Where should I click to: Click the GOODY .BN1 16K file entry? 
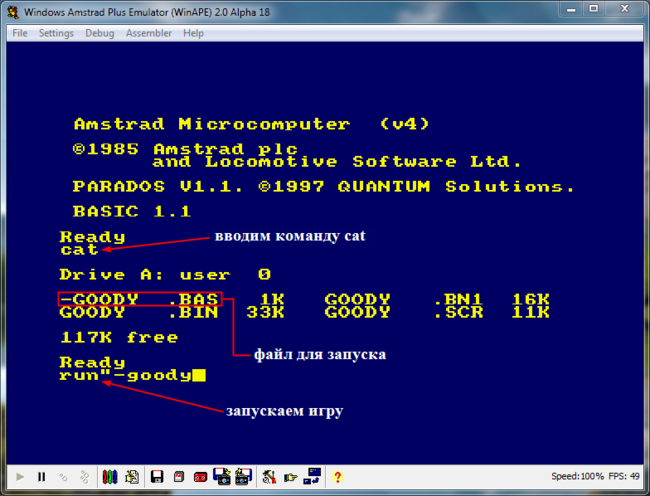tap(437, 299)
